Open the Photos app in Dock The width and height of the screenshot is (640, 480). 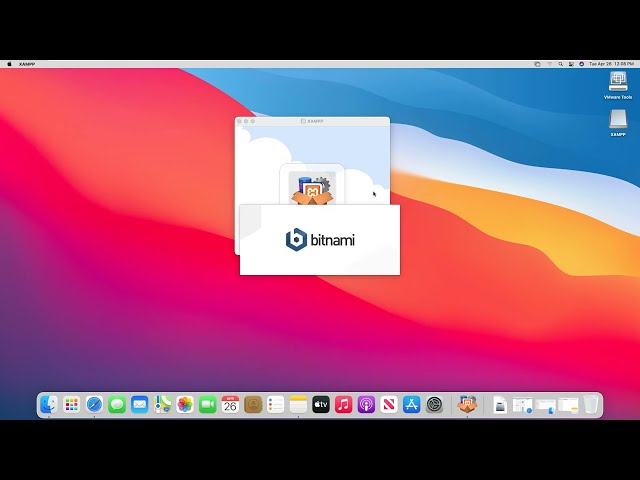pos(185,405)
